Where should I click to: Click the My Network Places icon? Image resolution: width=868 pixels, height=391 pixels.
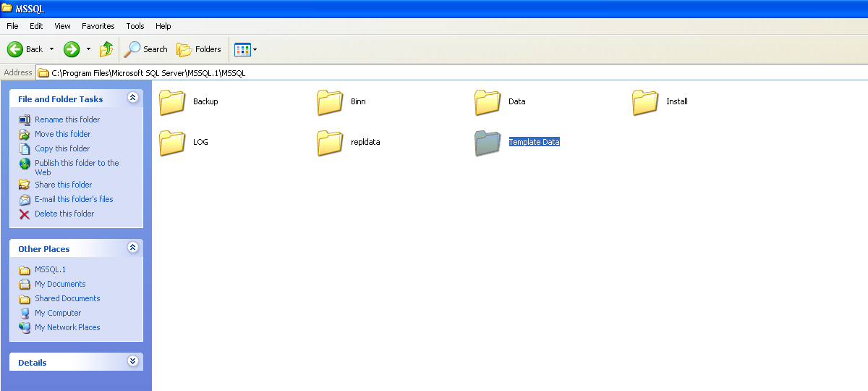(25, 327)
